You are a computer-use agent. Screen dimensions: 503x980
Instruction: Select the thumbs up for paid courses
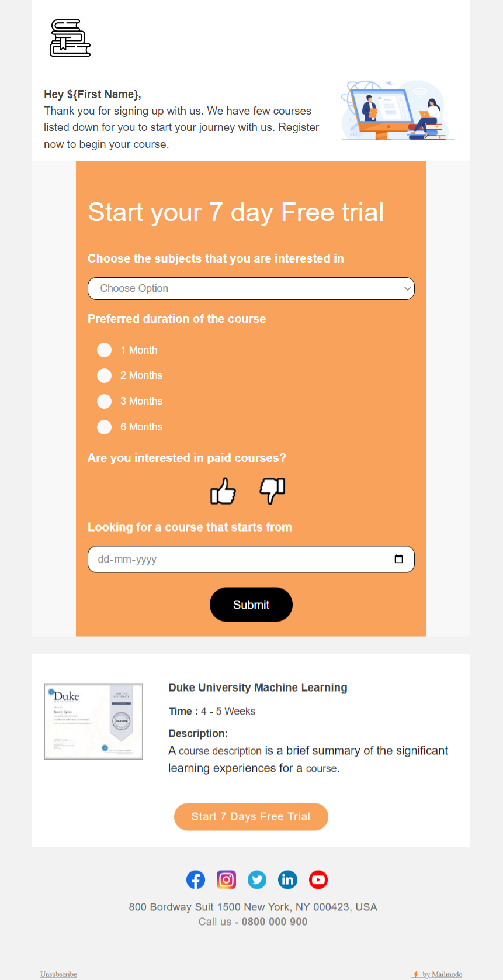[x=222, y=492]
